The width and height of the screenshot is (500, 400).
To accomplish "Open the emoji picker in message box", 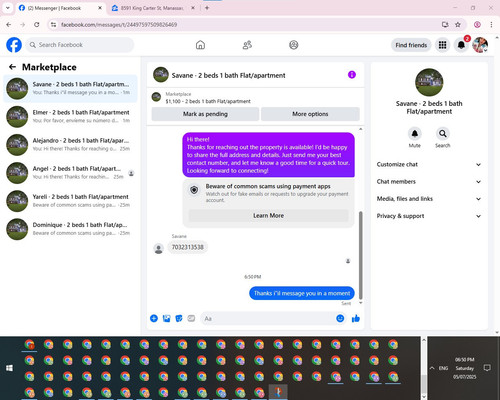I will (340, 318).
